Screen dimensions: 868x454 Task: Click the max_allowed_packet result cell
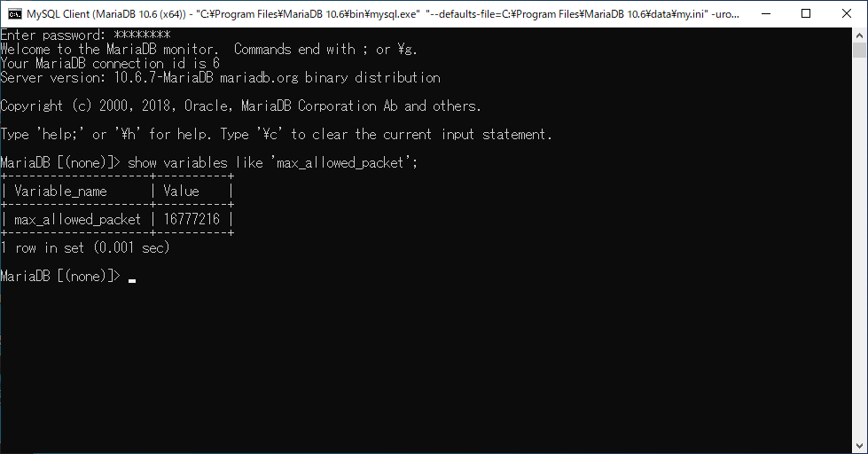click(x=77, y=220)
